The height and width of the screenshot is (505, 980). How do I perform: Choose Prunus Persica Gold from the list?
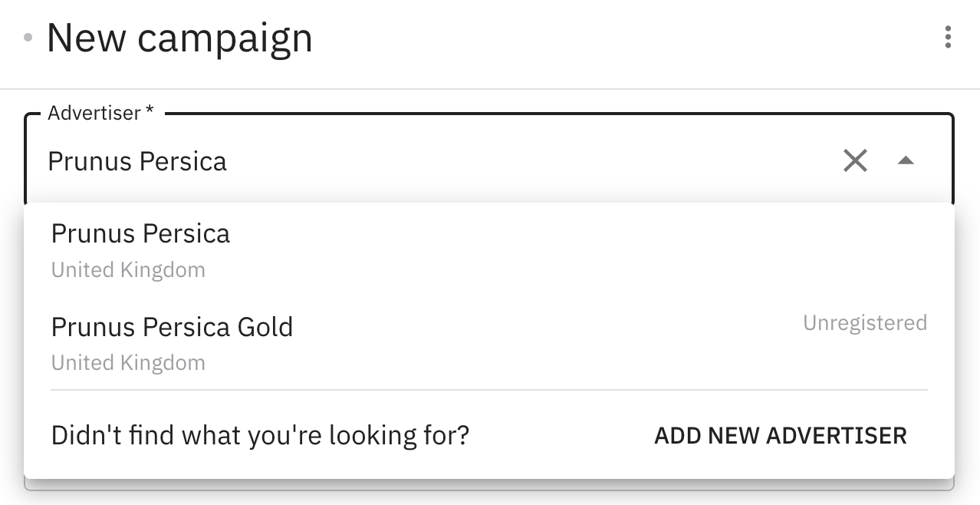[x=172, y=327]
